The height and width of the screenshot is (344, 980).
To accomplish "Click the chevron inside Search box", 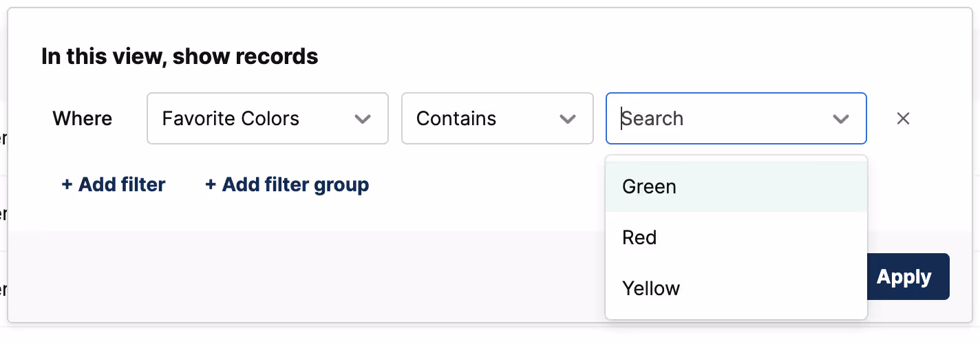I will point(840,119).
